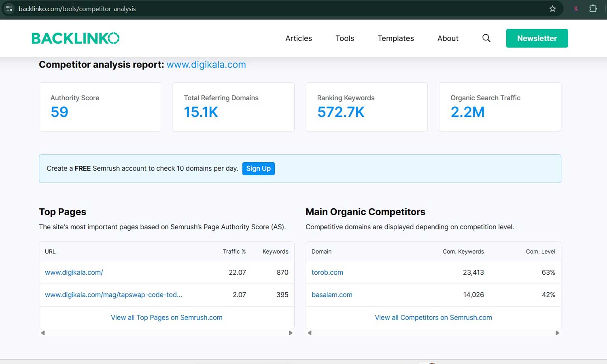This screenshot has width=607, height=364.
Task: Click the Traffic % column header
Action: coord(234,252)
